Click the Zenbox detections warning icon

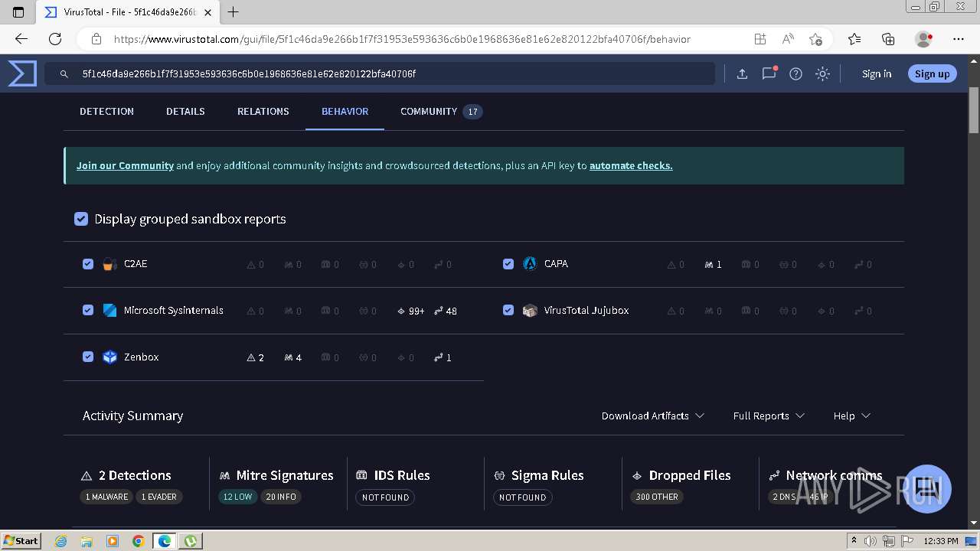[x=250, y=357]
